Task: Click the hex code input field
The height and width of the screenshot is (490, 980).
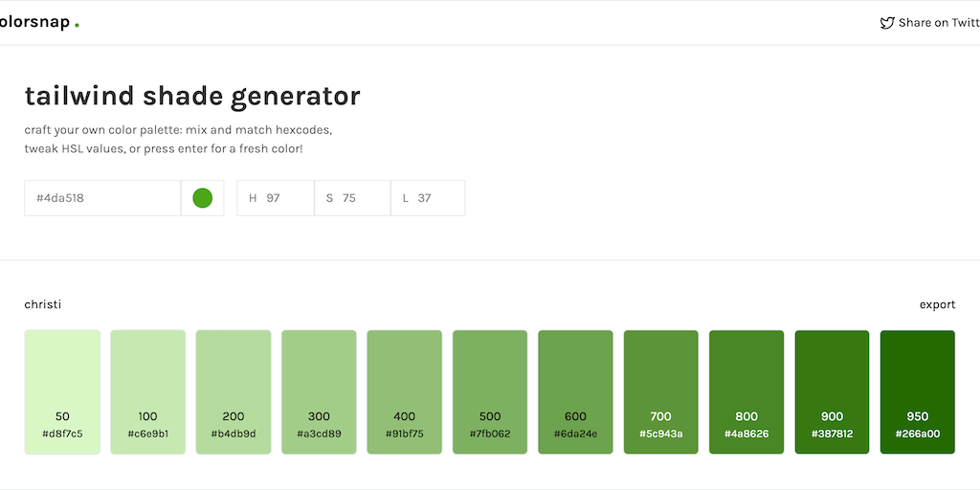Action: [x=102, y=198]
